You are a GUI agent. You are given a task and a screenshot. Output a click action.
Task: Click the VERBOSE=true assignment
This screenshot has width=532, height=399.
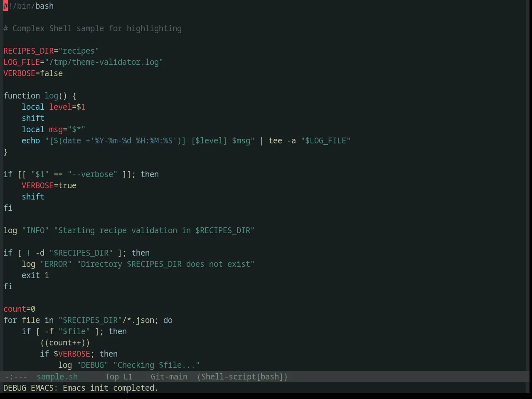pyautogui.click(x=49, y=185)
